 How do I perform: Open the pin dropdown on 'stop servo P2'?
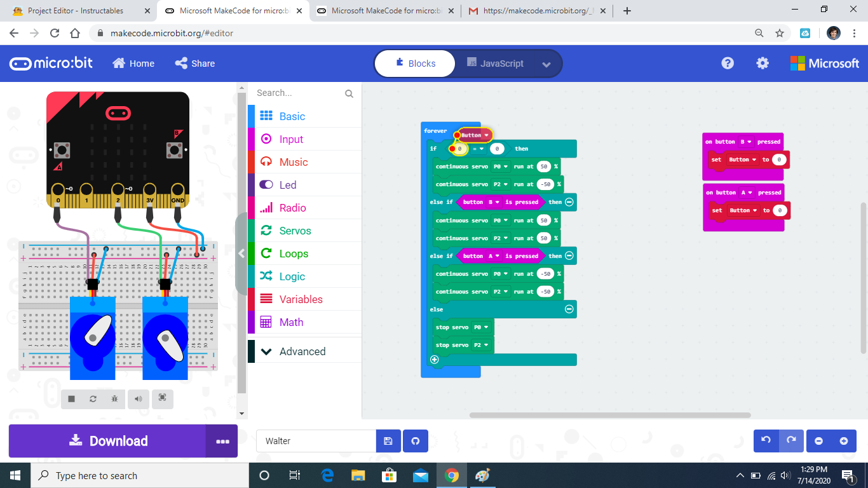click(481, 345)
